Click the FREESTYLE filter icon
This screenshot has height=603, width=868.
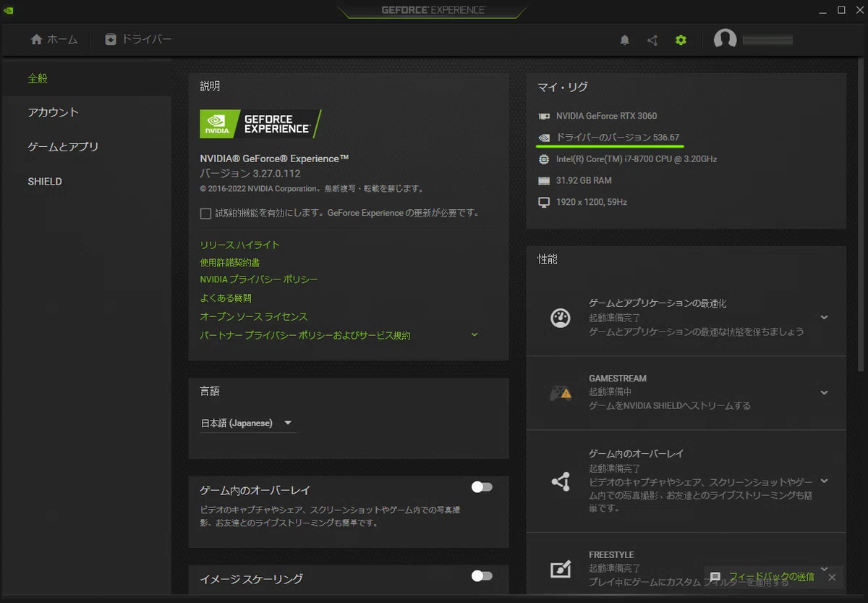pos(561,570)
